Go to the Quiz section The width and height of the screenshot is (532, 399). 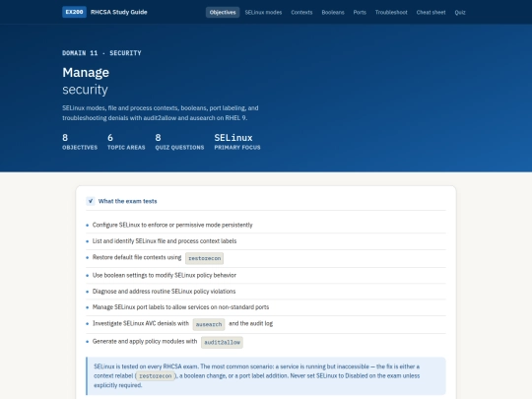[x=460, y=12]
